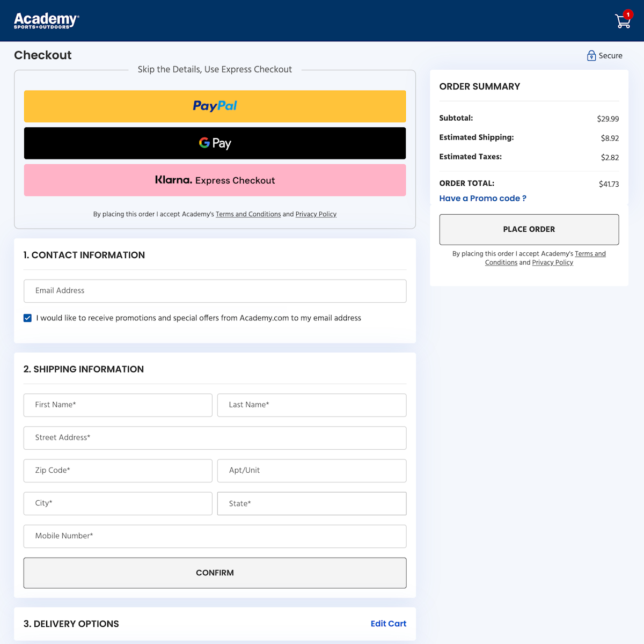
Task: Open the shopping cart icon
Action: pyautogui.click(x=623, y=21)
